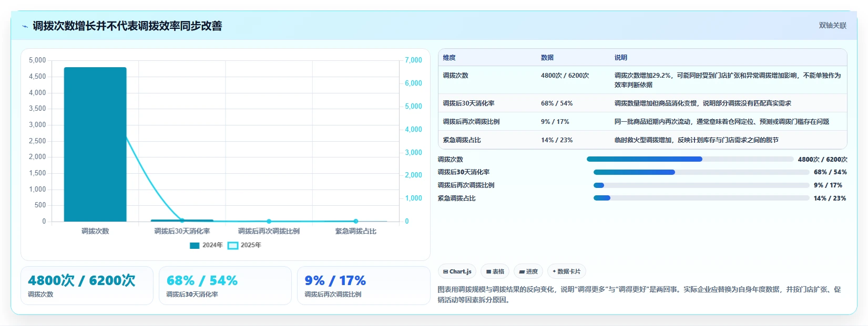868x326 pixels.
Task: Click the 4800次 / 6200次 data card
Action: click(x=87, y=286)
